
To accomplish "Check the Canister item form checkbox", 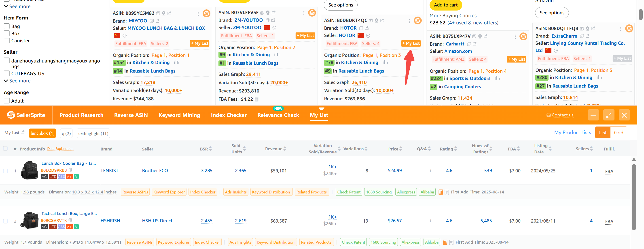I will pos(7,40).
